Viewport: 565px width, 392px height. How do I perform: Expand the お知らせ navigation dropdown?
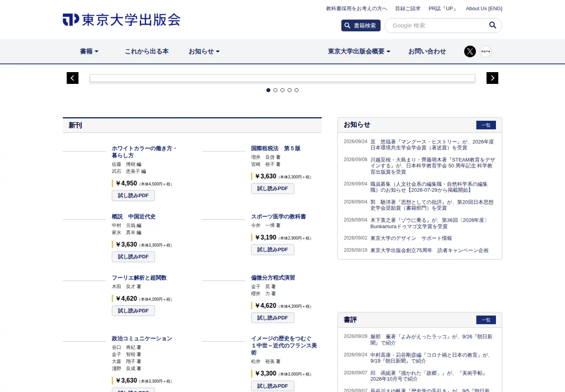pos(204,51)
